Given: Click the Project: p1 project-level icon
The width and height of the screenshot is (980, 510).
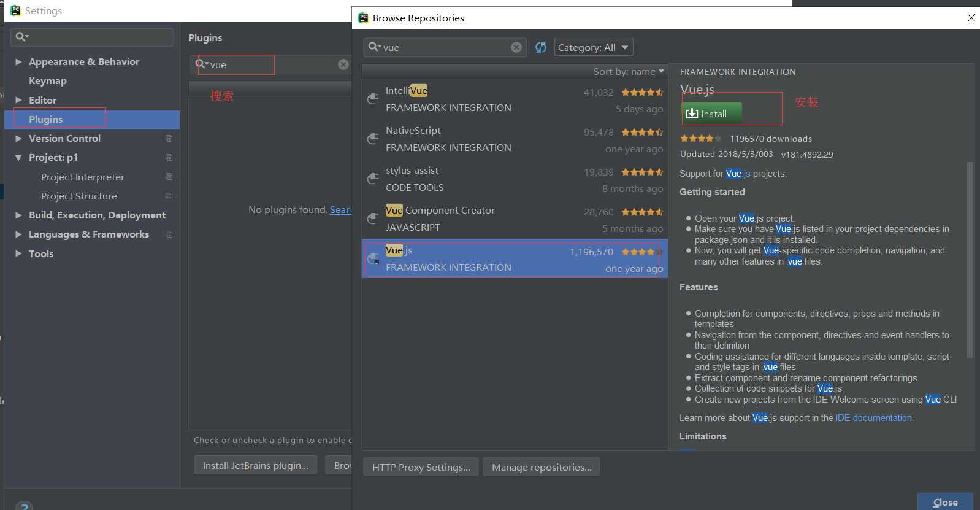Looking at the screenshot, I should 169,158.
